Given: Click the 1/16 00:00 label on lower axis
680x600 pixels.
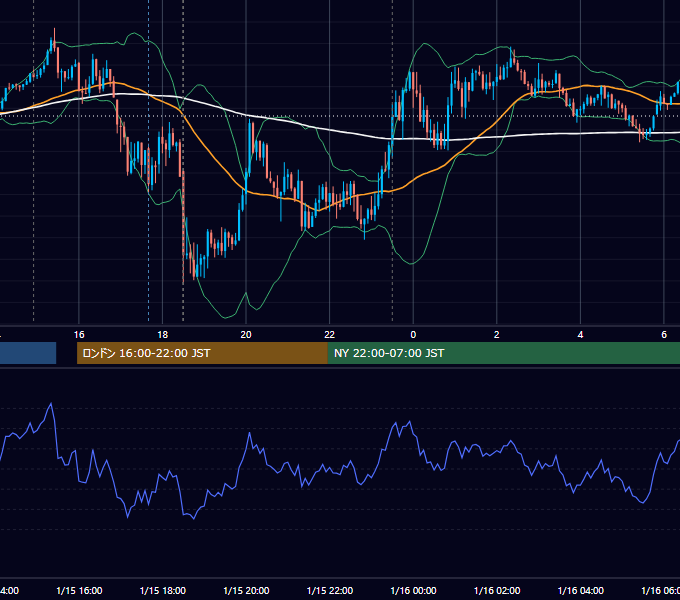Looking at the screenshot, I should click(x=413, y=590).
